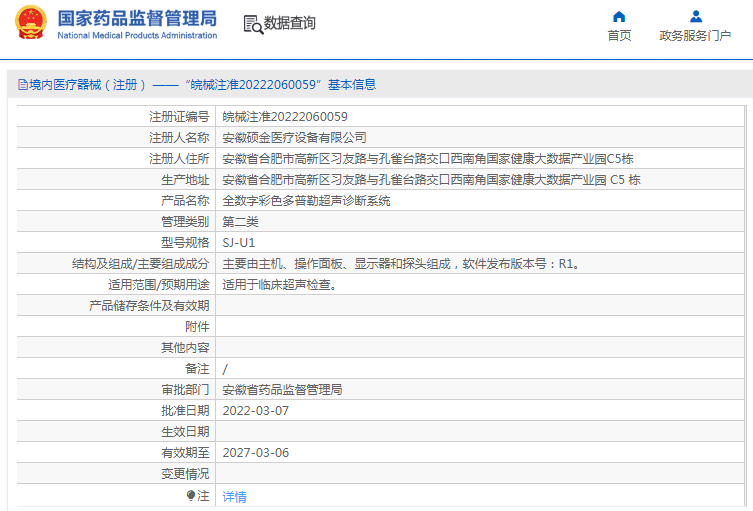Click the home icon above 首页
The image size is (753, 511).
click(619, 17)
